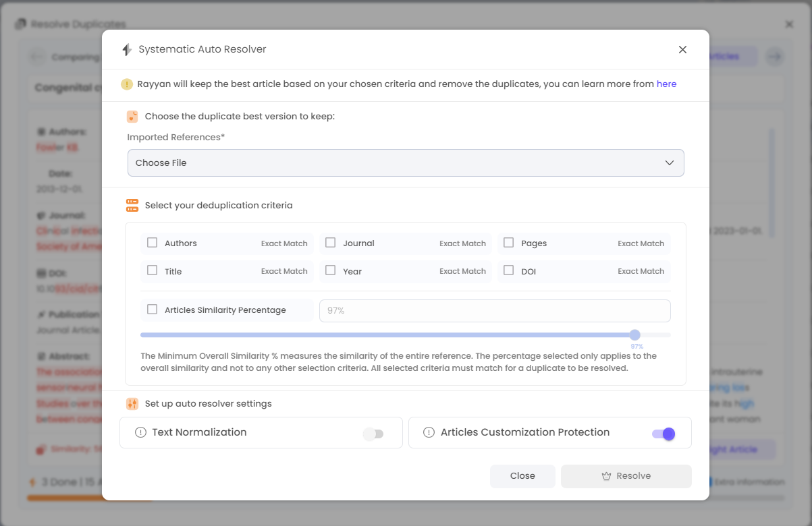Open the 'here' learn more link
Image resolution: width=812 pixels, height=526 pixels.
click(x=666, y=84)
